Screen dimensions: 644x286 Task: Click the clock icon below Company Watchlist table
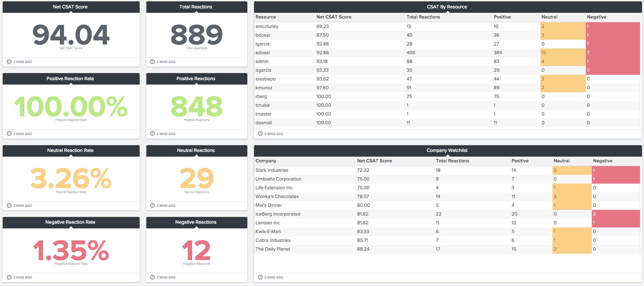[x=260, y=277]
